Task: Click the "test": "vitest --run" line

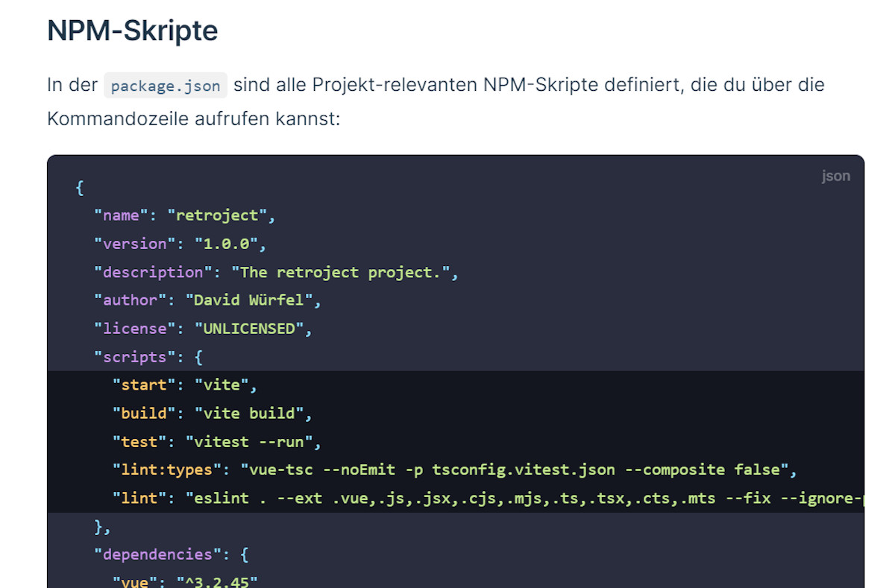Action: tap(217, 442)
